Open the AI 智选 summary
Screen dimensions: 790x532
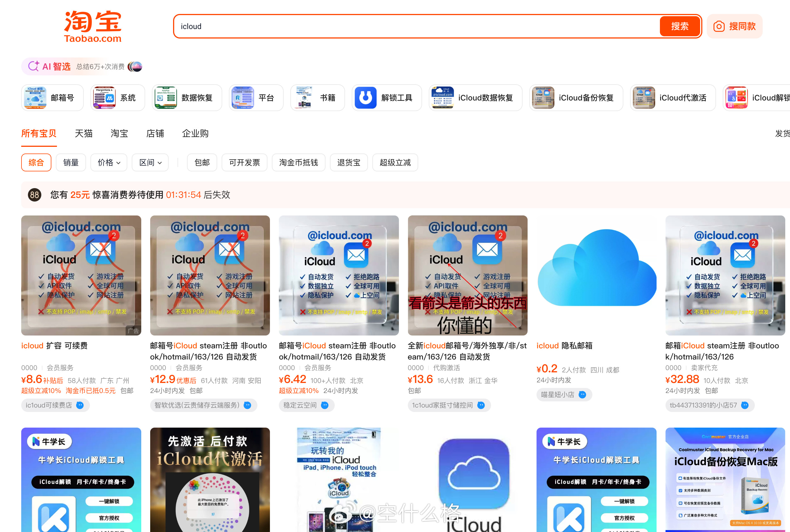pos(82,66)
